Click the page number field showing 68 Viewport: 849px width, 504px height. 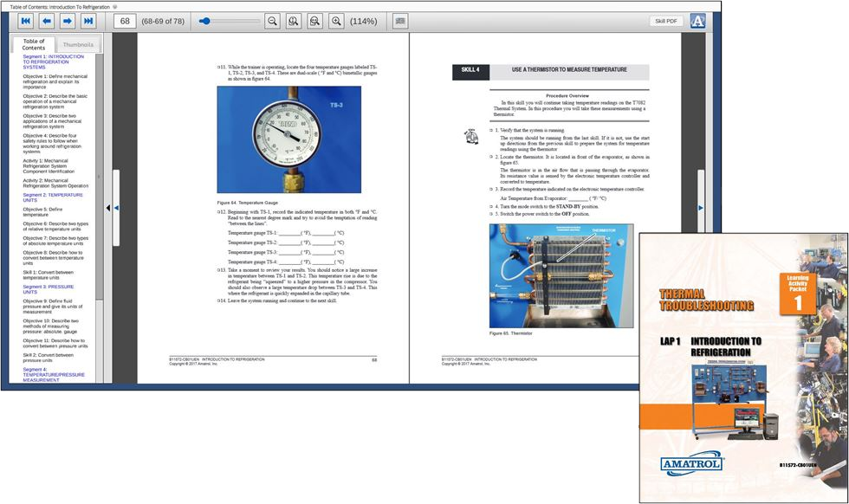[x=125, y=21]
